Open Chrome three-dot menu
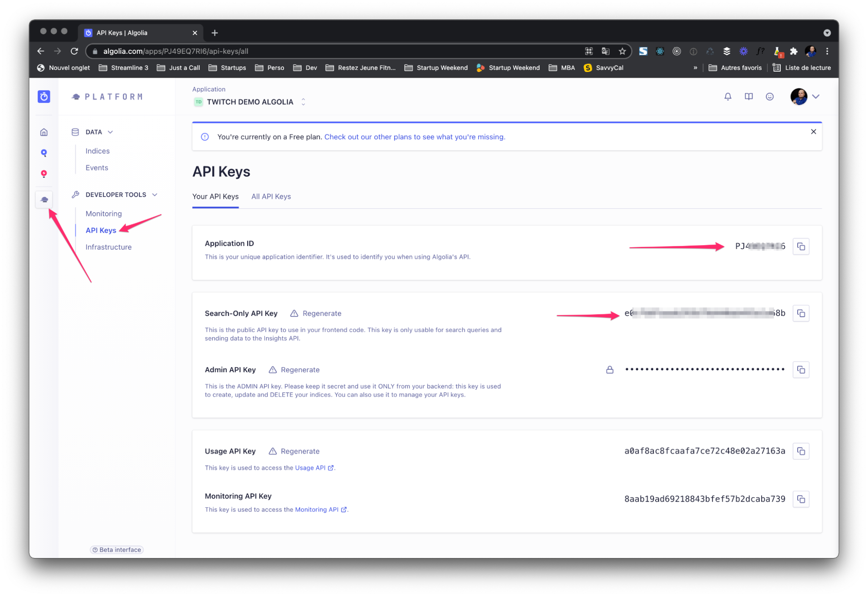868x597 pixels. (x=827, y=51)
